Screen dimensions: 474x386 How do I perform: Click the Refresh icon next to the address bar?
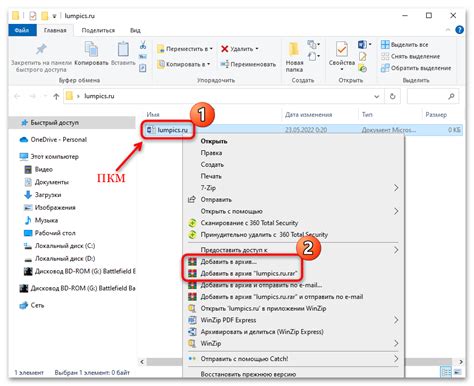pyautogui.click(x=393, y=96)
